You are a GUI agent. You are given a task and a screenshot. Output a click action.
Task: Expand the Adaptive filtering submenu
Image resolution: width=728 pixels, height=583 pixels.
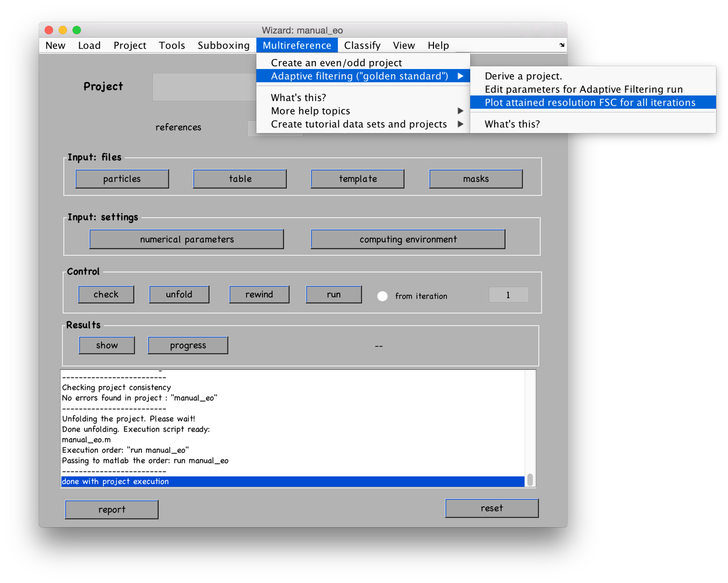tap(363, 76)
